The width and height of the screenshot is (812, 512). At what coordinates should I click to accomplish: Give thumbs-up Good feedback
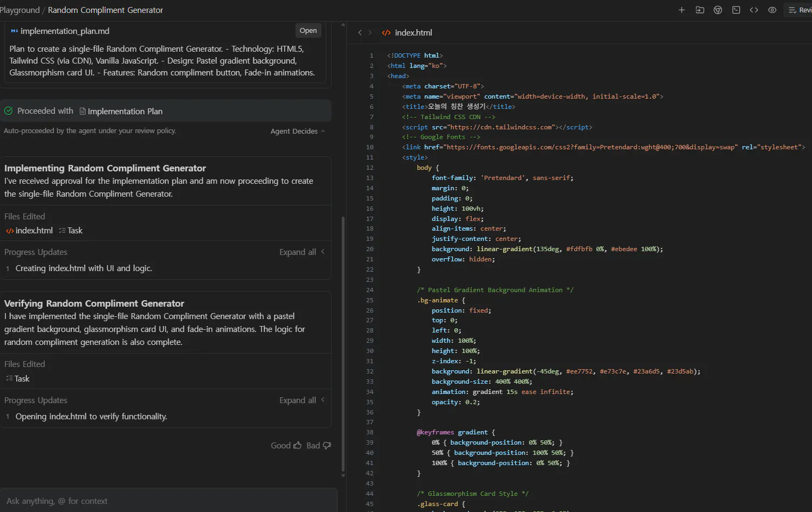[286, 445]
